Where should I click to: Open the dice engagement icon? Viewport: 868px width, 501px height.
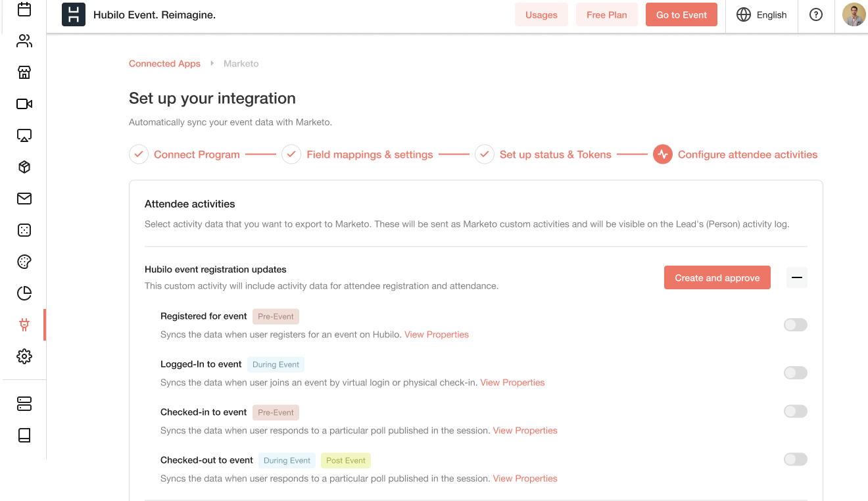24,230
